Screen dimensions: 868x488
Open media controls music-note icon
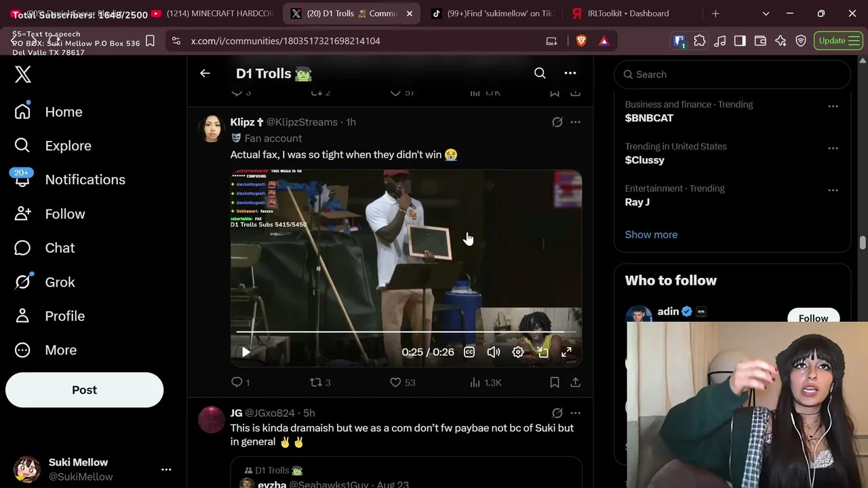tap(720, 41)
